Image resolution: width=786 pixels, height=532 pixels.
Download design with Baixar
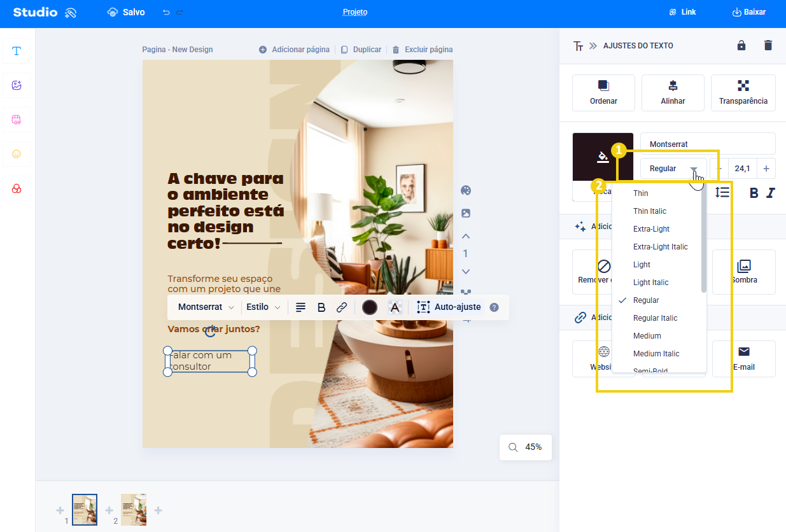749,12
